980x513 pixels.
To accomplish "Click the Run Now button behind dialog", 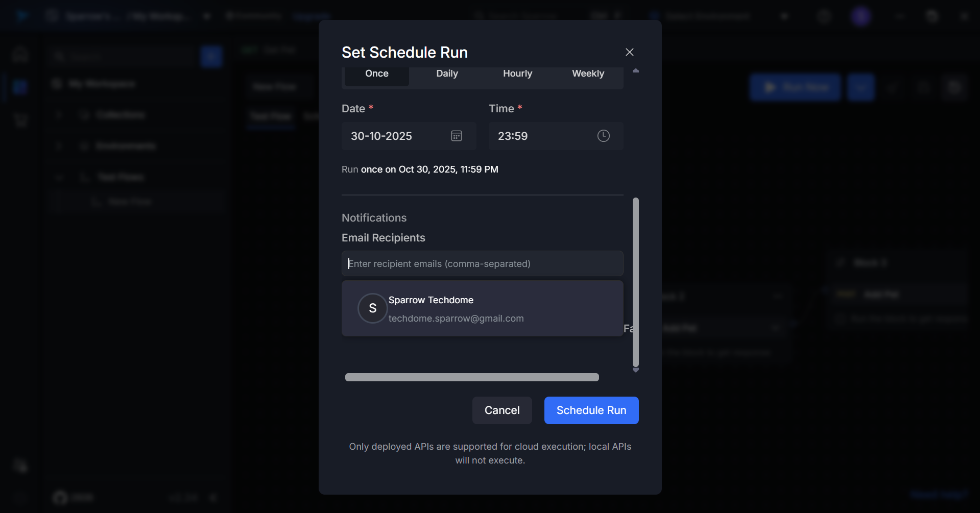I will pyautogui.click(x=795, y=87).
